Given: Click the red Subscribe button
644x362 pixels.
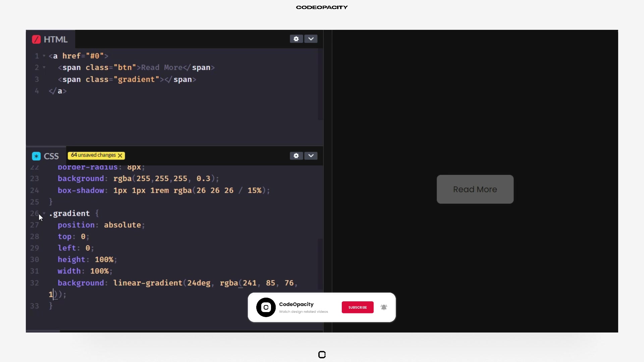Looking at the screenshot, I should tap(358, 307).
